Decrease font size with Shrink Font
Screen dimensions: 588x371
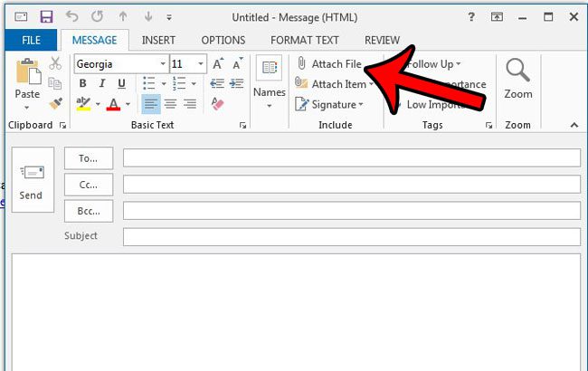pyautogui.click(x=237, y=63)
